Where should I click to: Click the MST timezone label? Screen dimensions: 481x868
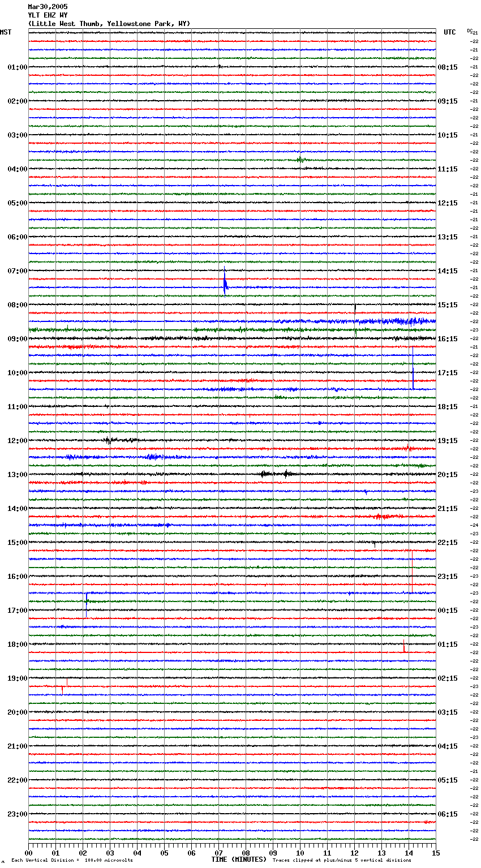(6, 32)
